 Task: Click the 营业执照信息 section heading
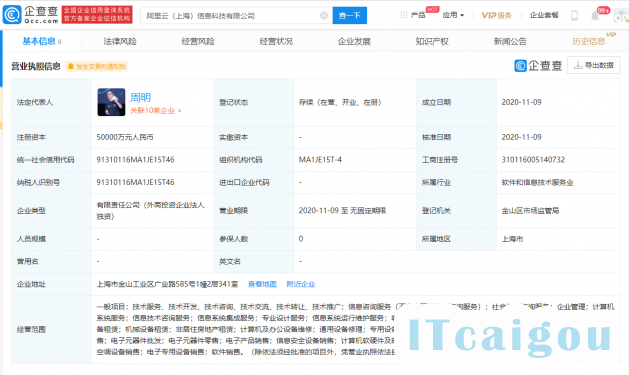coord(36,66)
